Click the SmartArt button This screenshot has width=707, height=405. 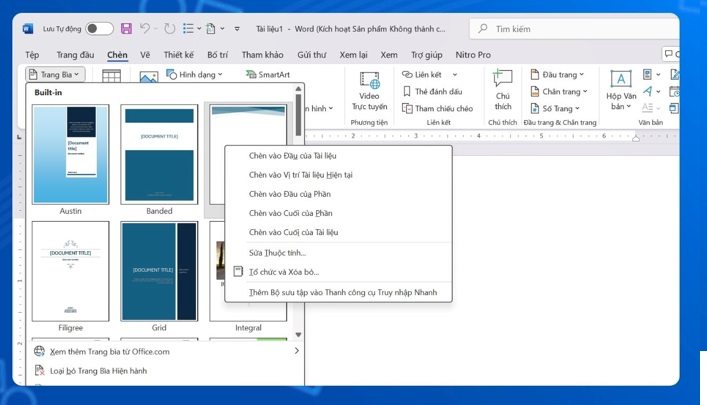click(x=267, y=75)
